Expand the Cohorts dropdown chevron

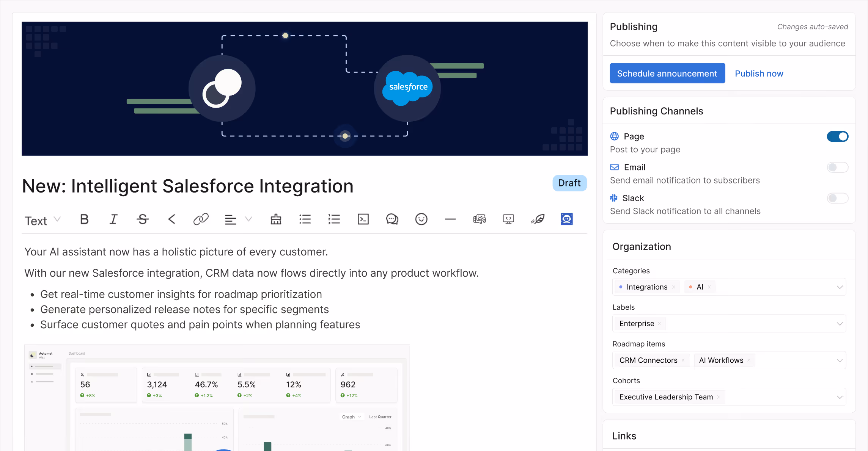(x=840, y=397)
